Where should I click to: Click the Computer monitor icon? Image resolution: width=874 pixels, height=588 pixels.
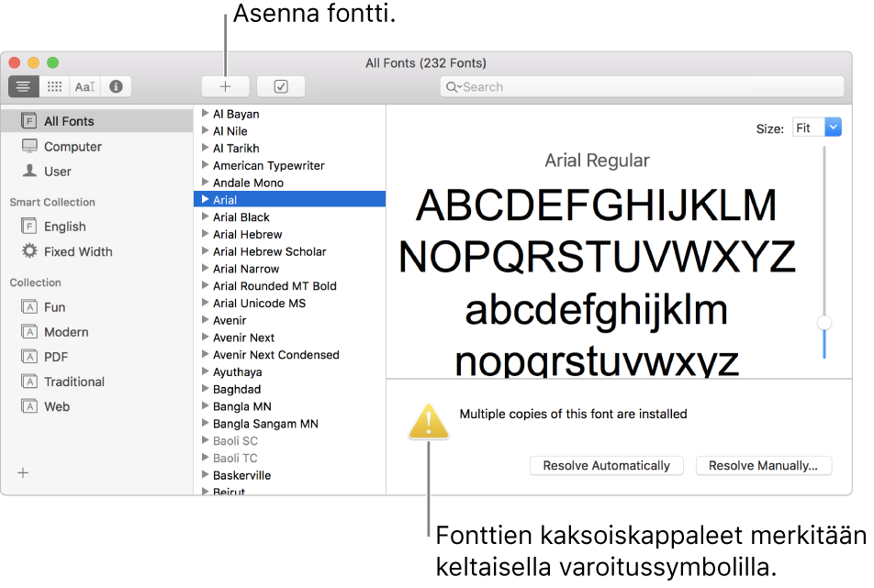pyautogui.click(x=29, y=146)
